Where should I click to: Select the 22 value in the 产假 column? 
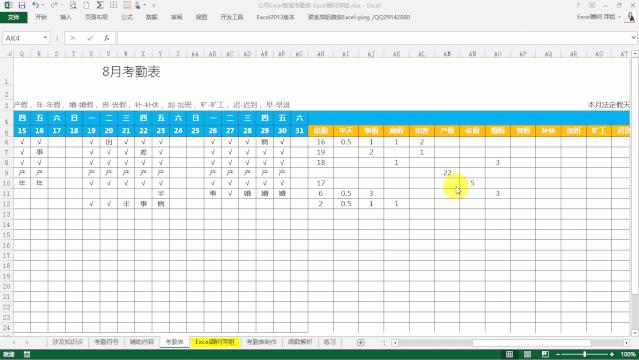pos(447,173)
